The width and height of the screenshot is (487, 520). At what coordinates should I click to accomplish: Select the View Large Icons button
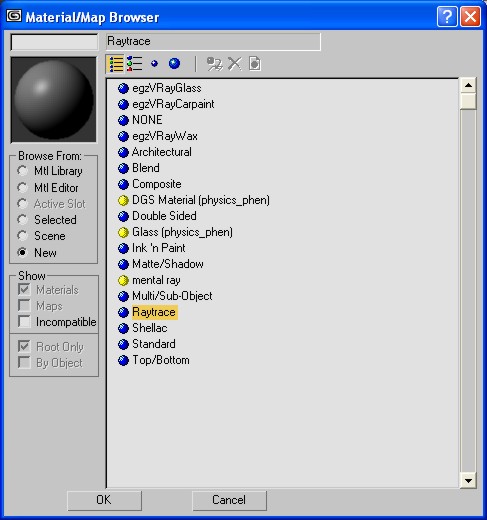point(174,63)
